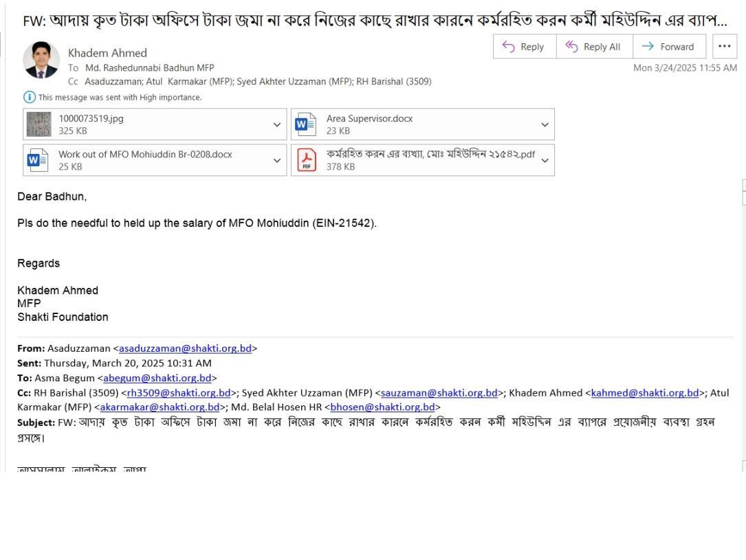Screen dimensions: 746x560
Task: Click the date Mon 3/24/2025 11:55 AM
Action: point(685,67)
